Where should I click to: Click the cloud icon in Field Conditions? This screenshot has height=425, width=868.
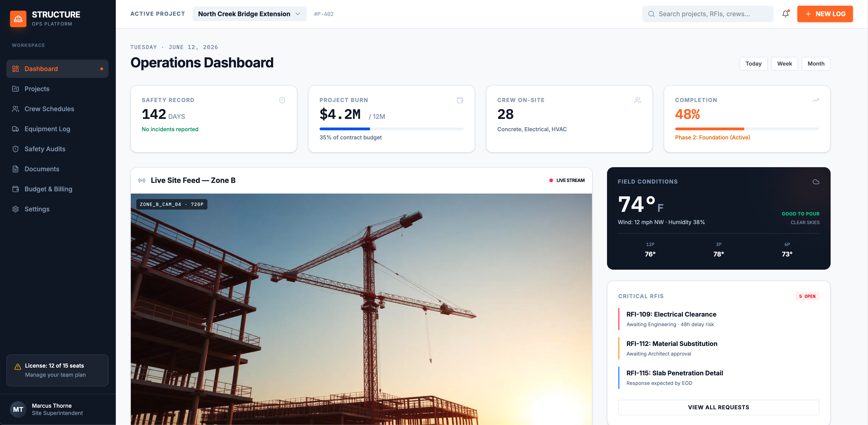point(816,182)
